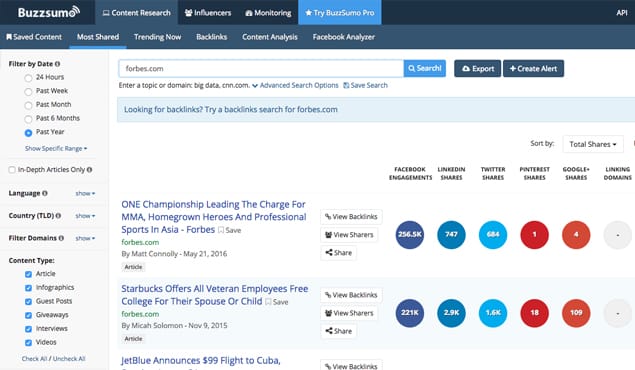Switch to Backlinks tab

pyautogui.click(x=212, y=37)
